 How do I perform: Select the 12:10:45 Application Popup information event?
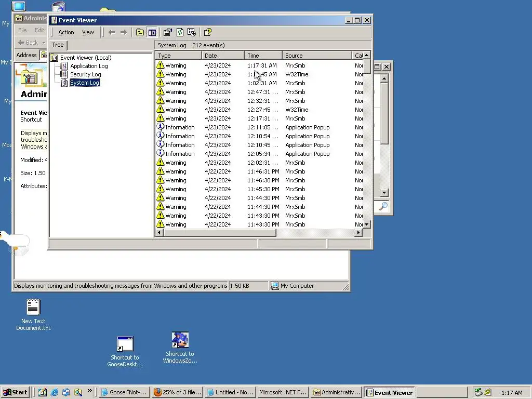pyautogui.click(x=259, y=145)
